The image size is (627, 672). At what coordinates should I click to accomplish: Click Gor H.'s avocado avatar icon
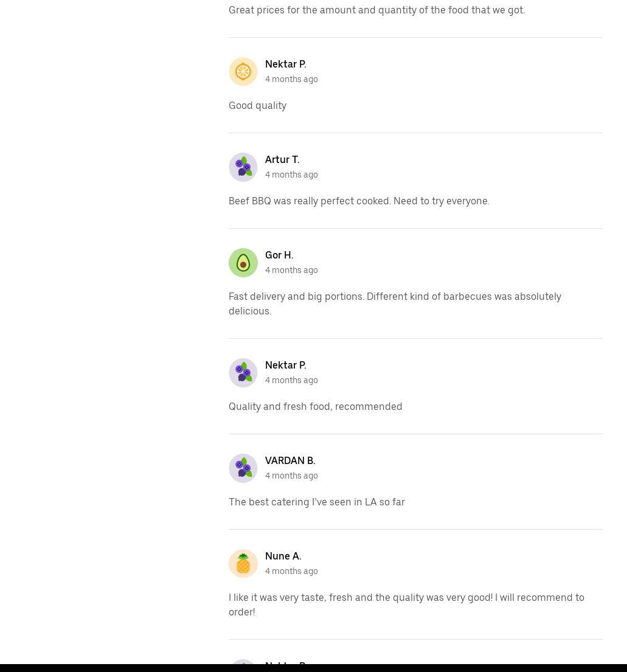(x=243, y=263)
